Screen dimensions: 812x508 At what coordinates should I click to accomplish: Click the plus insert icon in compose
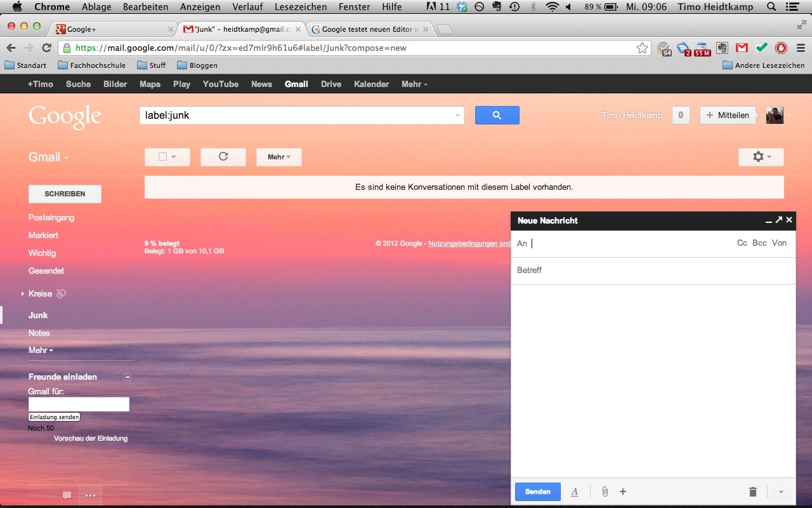[x=623, y=491]
